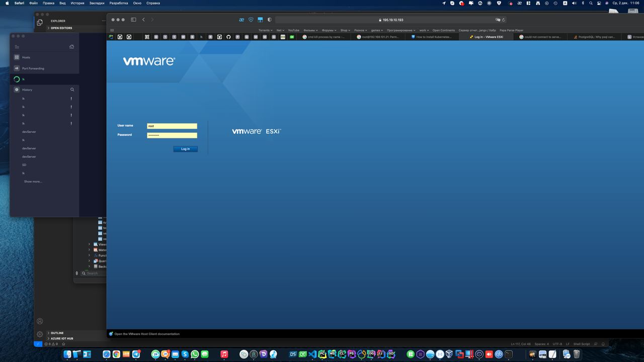The height and width of the screenshot is (362, 644).
Task: Open the Форумы bookmarks folder
Action: pyautogui.click(x=330, y=30)
